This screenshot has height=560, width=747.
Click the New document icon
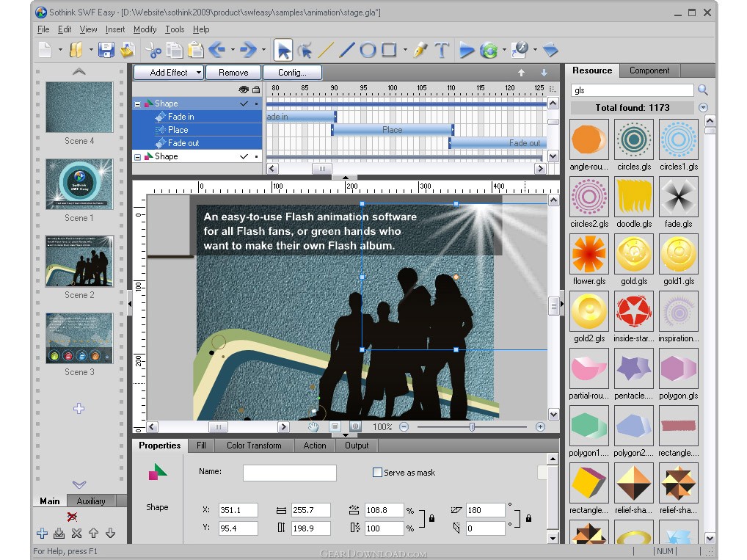(x=45, y=50)
